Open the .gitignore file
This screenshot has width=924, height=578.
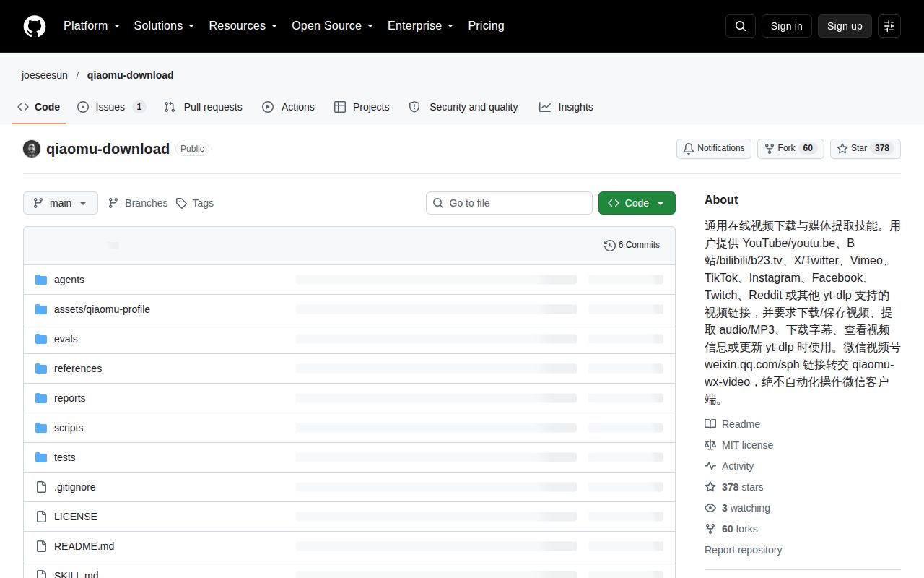pos(74,487)
